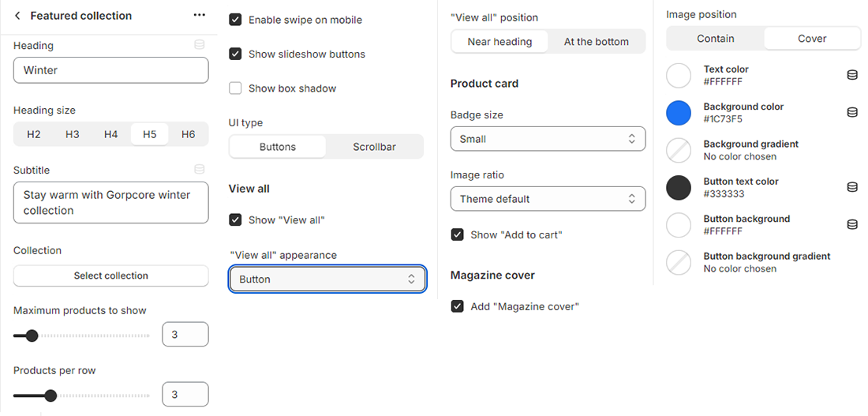Screen dimensions: 868x416
Task: Open the three-dot more options menu
Action: pos(199,16)
